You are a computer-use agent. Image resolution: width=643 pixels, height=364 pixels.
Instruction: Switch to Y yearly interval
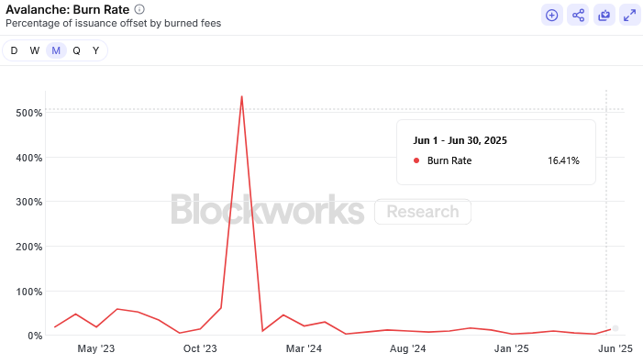(96, 50)
